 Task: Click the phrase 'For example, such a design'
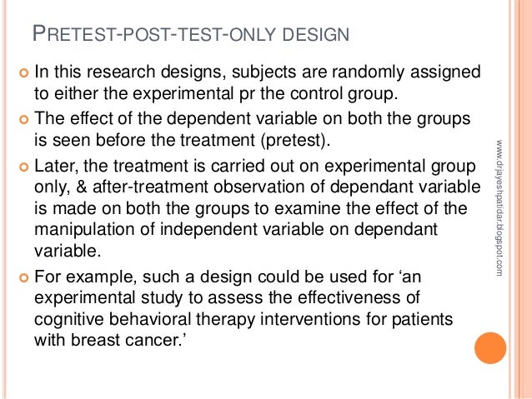coord(144,277)
